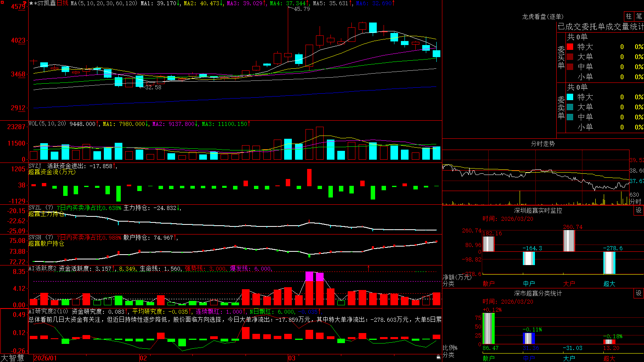The image size is (644, 362).
Task: Select 大户 category in real-time monitor chart
Action: (569, 284)
